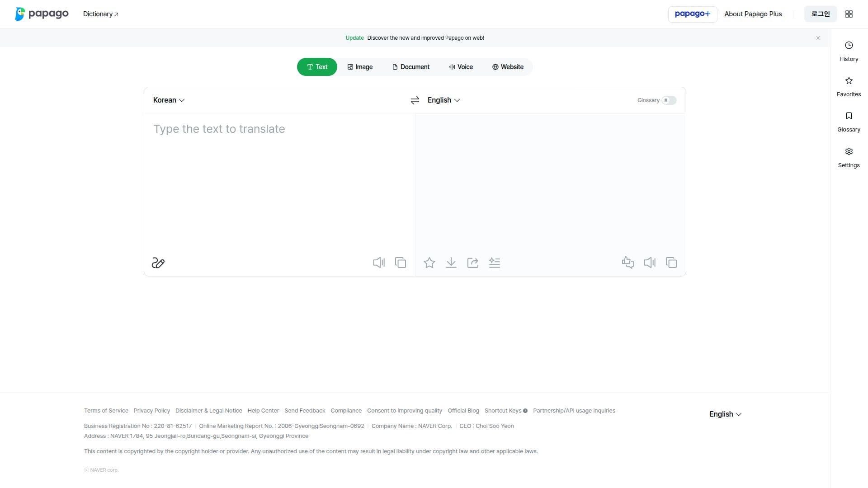
Task: Open the Send Feedback link
Action: point(305,411)
